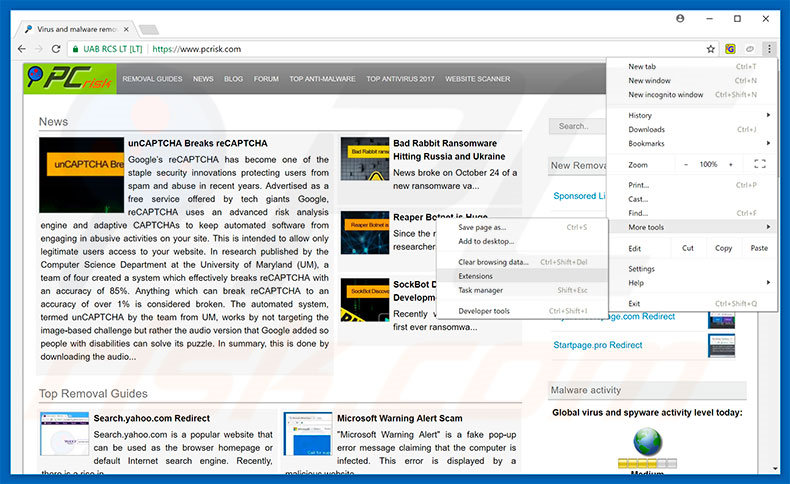
Task: Open a new tab with the tab strip button
Action: click(149, 30)
